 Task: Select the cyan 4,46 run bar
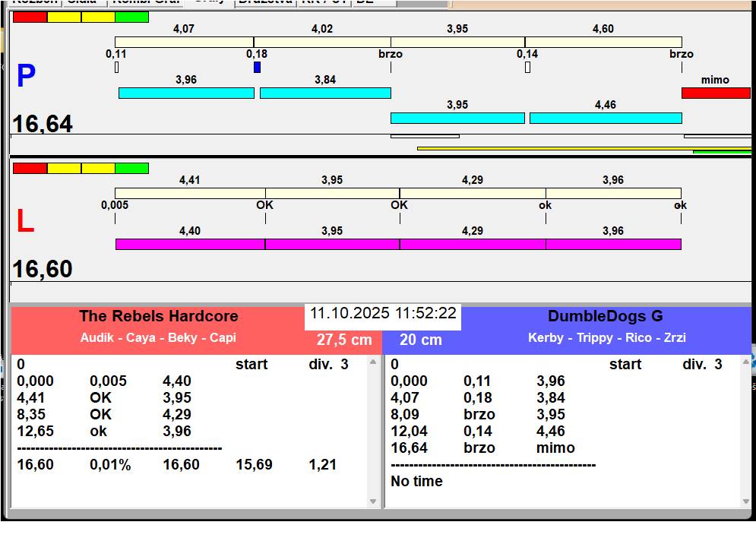coord(605,118)
